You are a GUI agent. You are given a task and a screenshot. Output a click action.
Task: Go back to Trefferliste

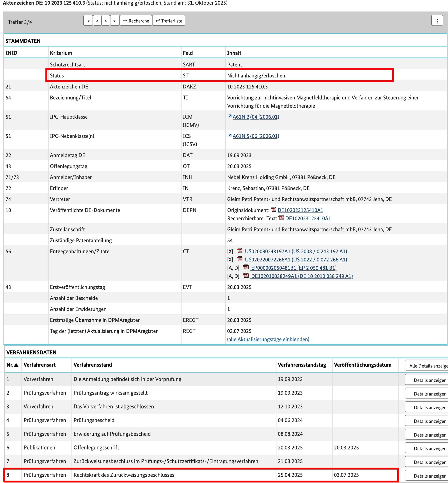pyautogui.click(x=169, y=21)
